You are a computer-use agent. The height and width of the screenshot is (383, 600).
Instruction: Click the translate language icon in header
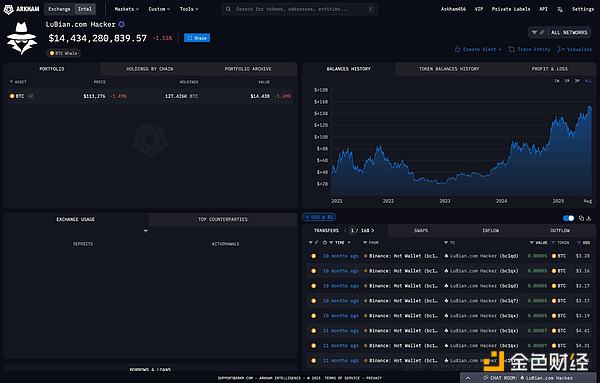[560, 9]
